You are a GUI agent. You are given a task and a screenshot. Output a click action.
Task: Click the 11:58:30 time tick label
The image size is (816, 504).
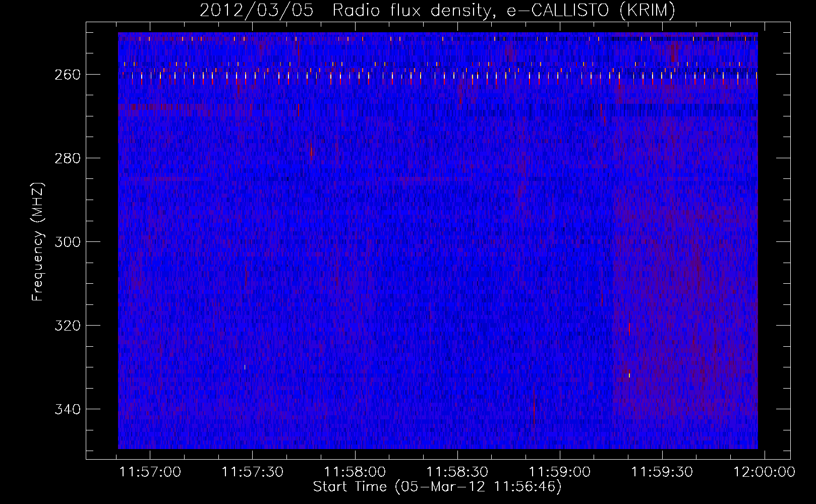[x=457, y=472]
